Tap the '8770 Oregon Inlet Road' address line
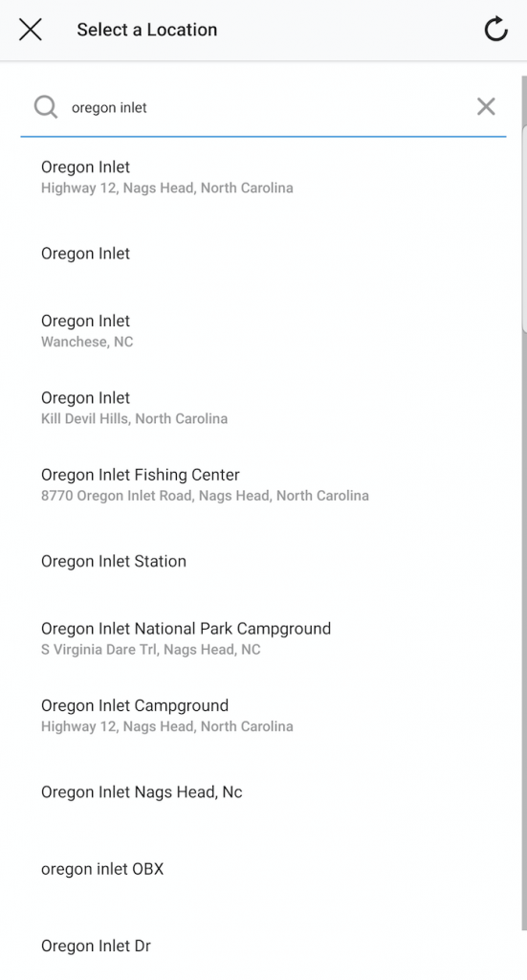527x980 pixels. pos(205,496)
